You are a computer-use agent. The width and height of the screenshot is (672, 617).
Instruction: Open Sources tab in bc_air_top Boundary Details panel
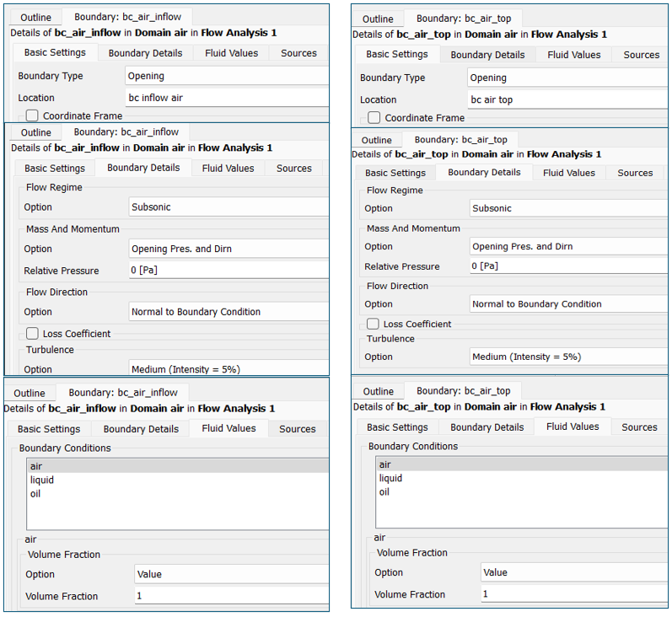tap(635, 173)
